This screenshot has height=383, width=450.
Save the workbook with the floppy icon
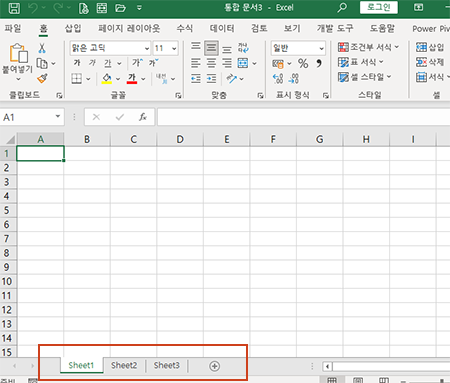tap(14, 8)
